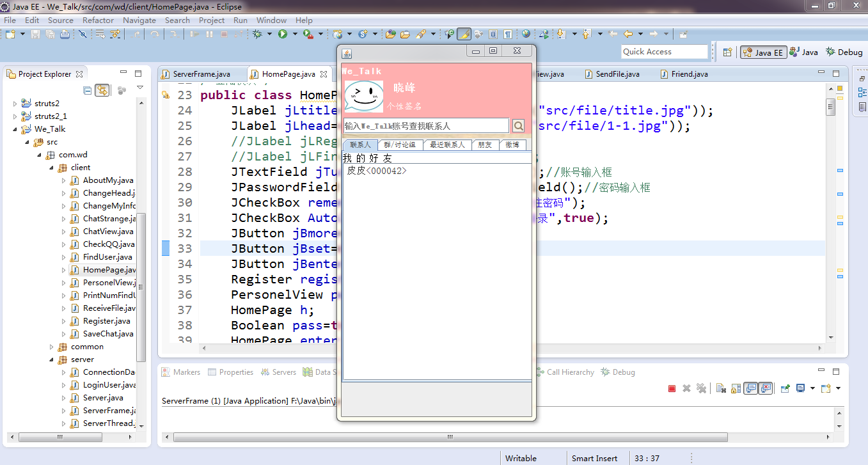The height and width of the screenshot is (465, 868).
Task: Launch the Debug bug icon in toolbar
Action: pos(257,34)
